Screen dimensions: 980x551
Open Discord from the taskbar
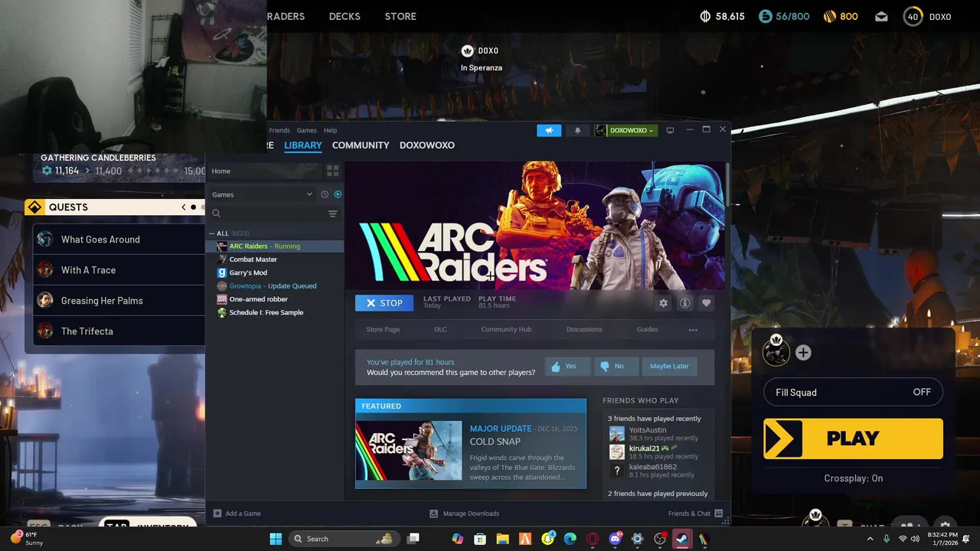[x=616, y=539]
